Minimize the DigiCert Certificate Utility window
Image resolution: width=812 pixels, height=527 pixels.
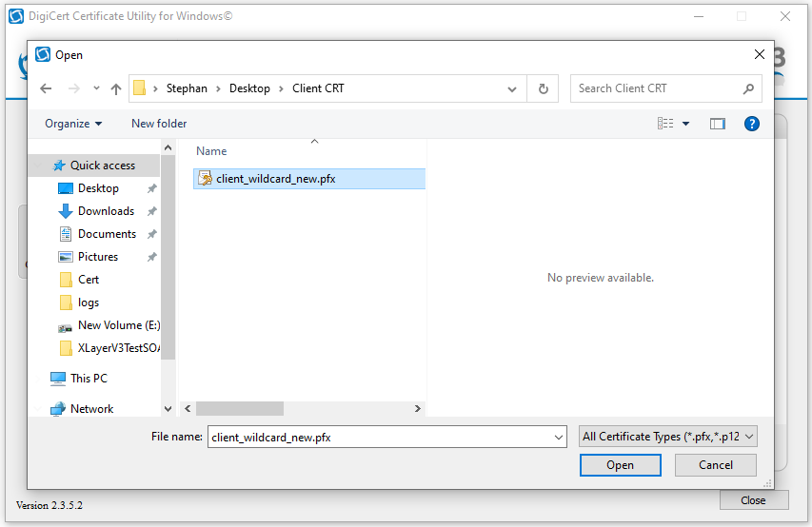699,16
